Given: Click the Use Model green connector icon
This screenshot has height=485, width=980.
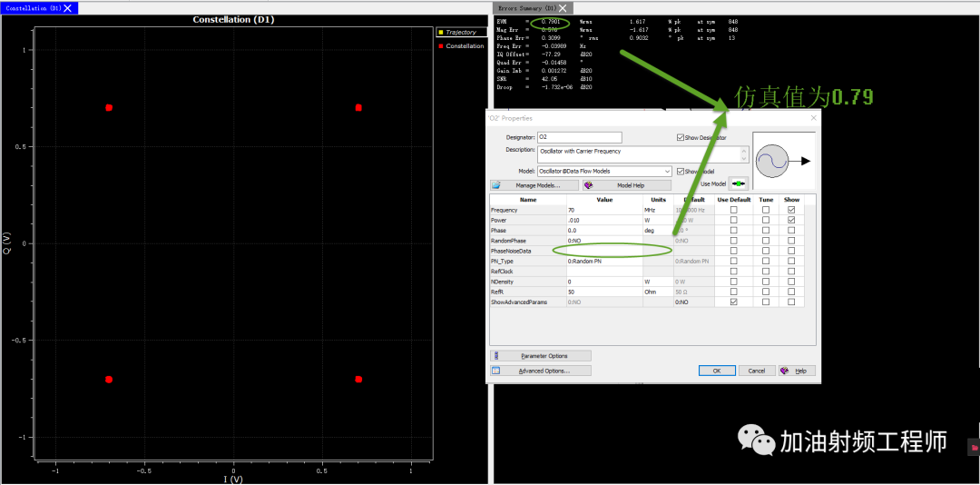Looking at the screenshot, I should click(738, 184).
